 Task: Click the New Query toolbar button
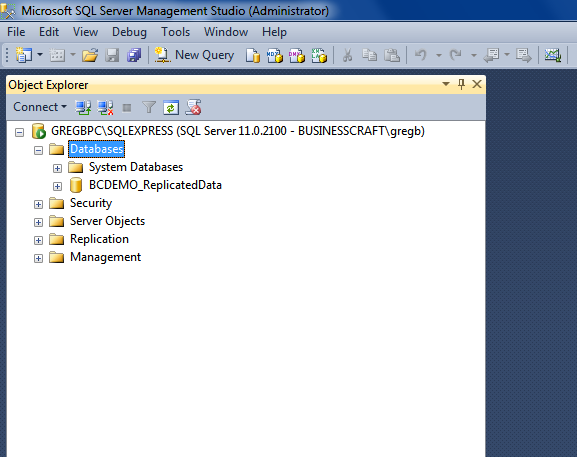194,55
